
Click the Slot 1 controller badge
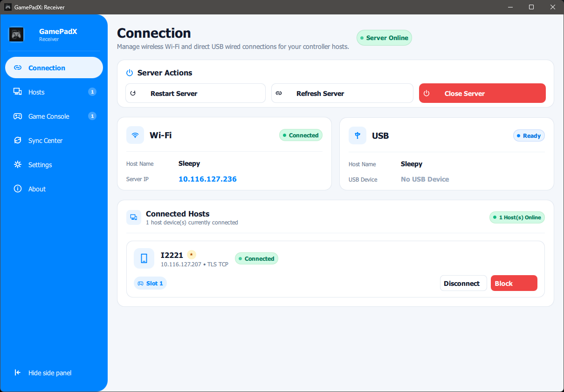tap(150, 283)
